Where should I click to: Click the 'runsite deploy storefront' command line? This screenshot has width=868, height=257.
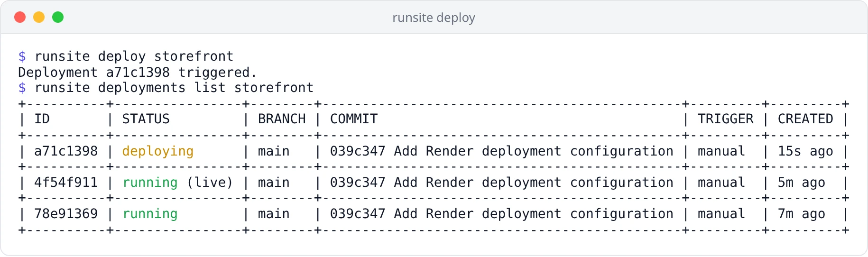click(126, 56)
